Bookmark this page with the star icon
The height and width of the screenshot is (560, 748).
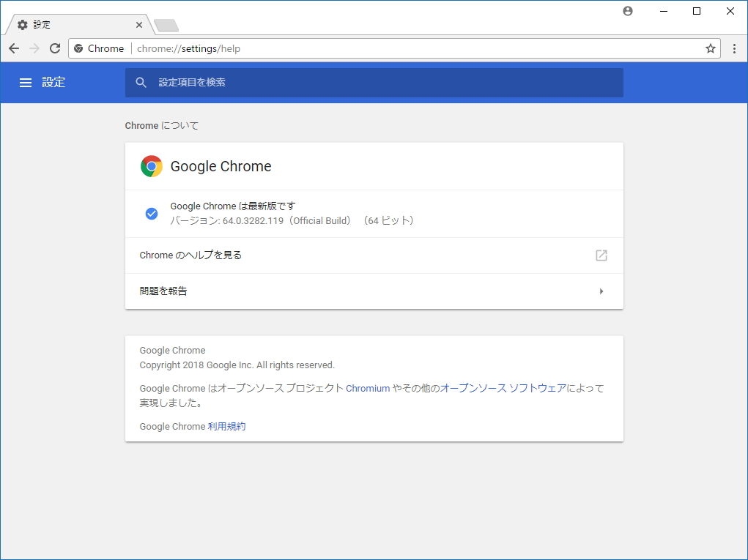710,48
